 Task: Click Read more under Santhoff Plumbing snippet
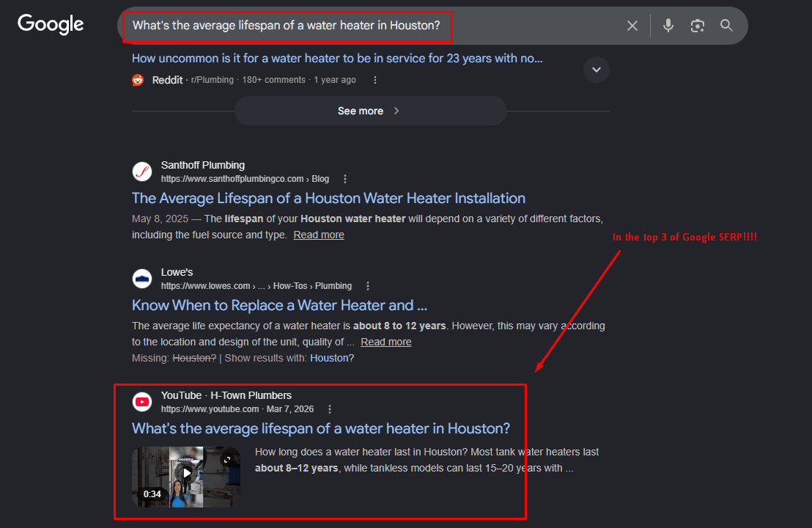(x=319, y=235)
